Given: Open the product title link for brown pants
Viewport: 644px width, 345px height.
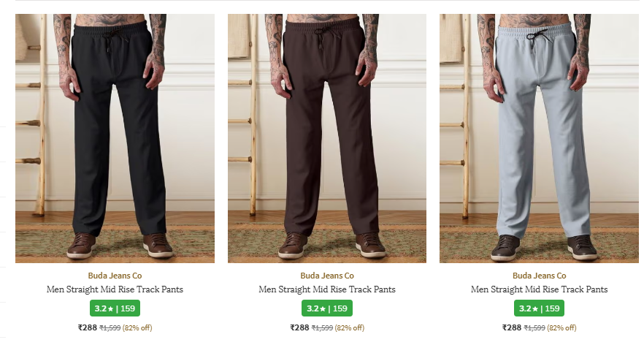Looking at the screenshot, I should click(327, 289).
